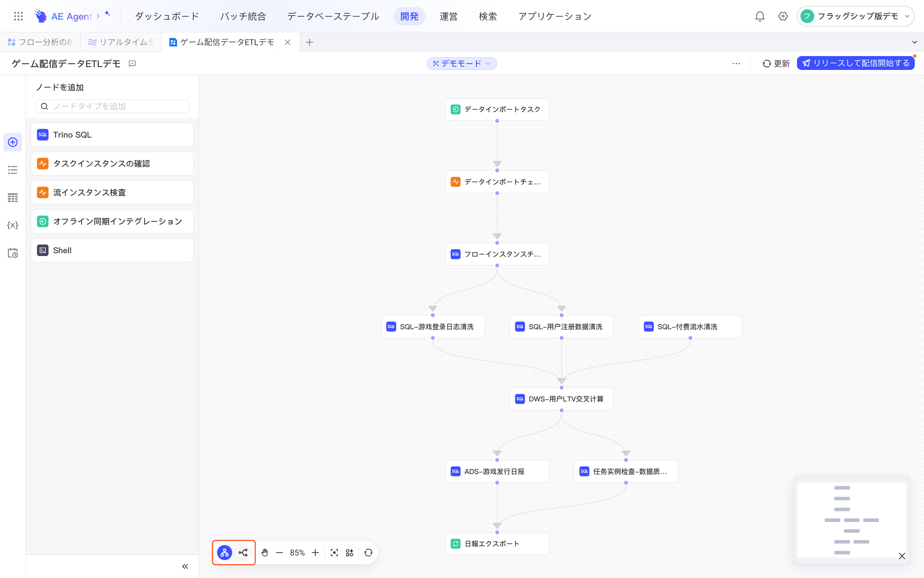The height and width of the screenshot is (578, 924).
Task: Select the 運営 menu item
Action: (x=448, y=16)
